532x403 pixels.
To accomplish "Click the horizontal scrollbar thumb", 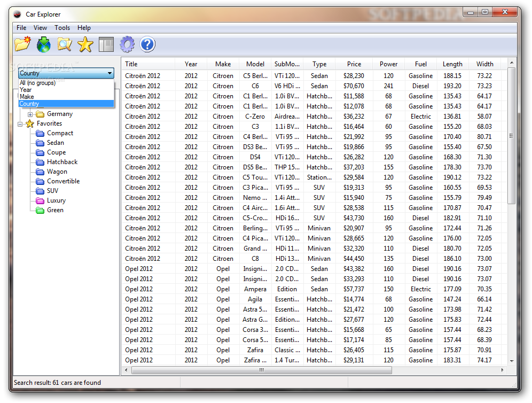I will pyautogui.click(x=262, y=370).
